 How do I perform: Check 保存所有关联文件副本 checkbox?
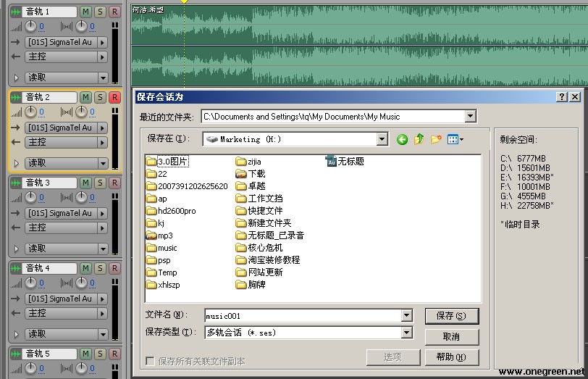point(150,361)
